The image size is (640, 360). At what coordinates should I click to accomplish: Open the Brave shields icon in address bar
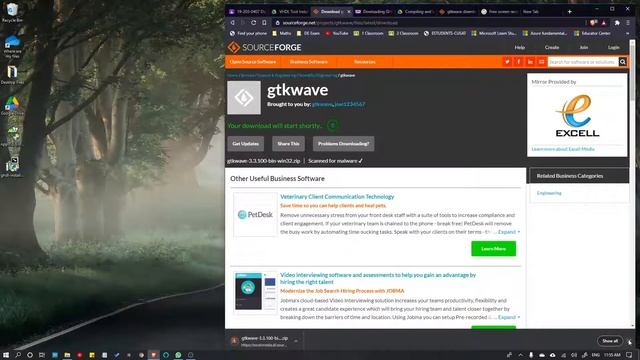click(593, 23)
